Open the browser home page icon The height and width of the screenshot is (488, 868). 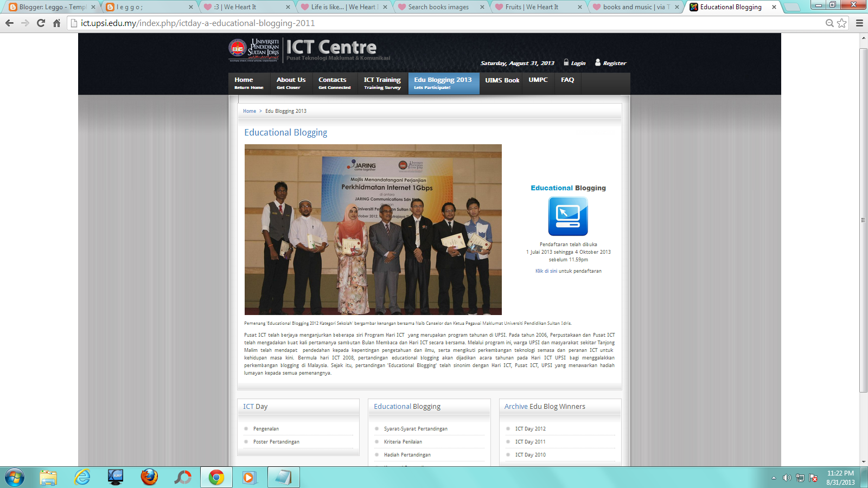[x=56, y=23]
